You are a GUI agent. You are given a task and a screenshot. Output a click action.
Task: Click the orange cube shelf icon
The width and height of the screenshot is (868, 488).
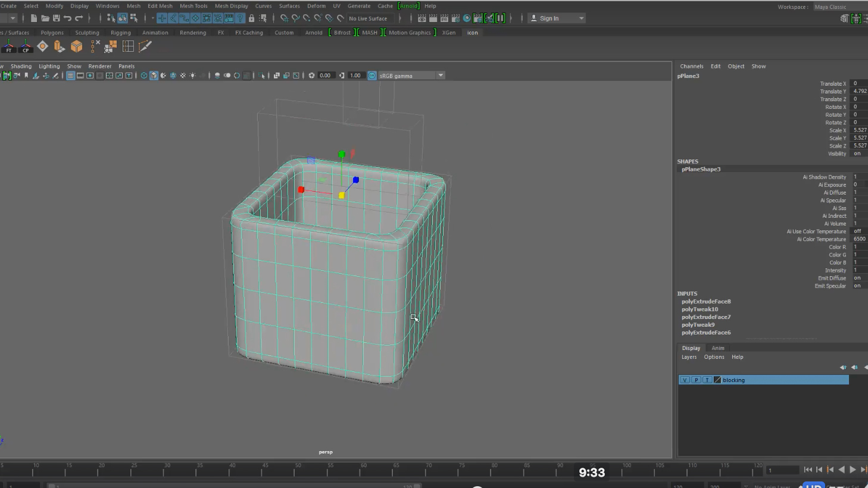coord(76,46)
